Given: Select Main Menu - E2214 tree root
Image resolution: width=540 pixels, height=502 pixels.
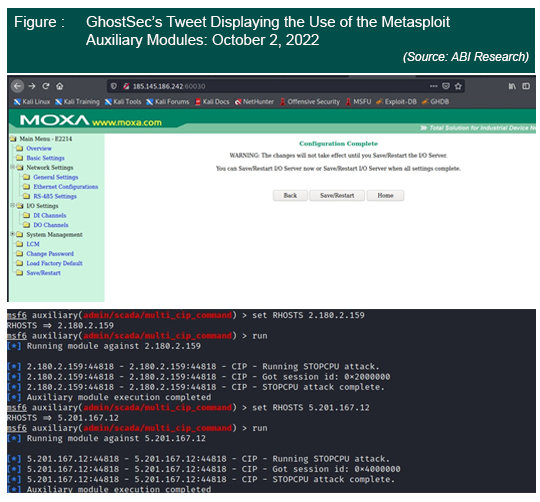Looking at the screenshot, I should 45,139.
